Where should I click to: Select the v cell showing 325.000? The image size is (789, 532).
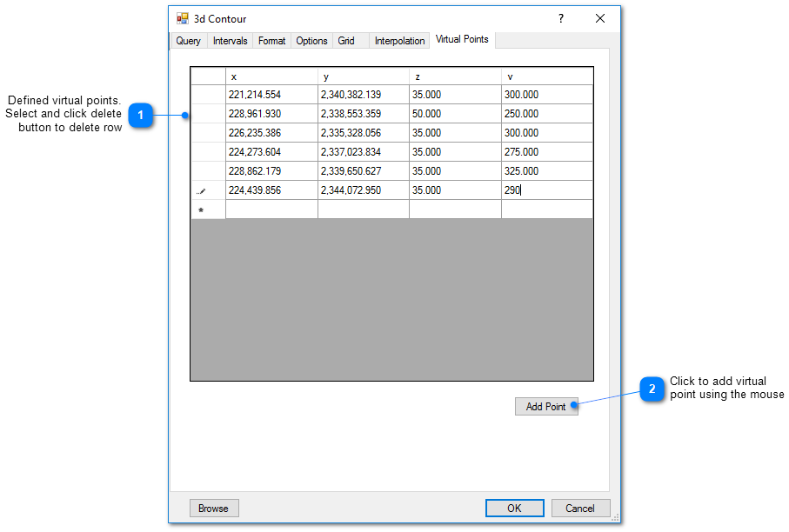click(x=547, y=171)
